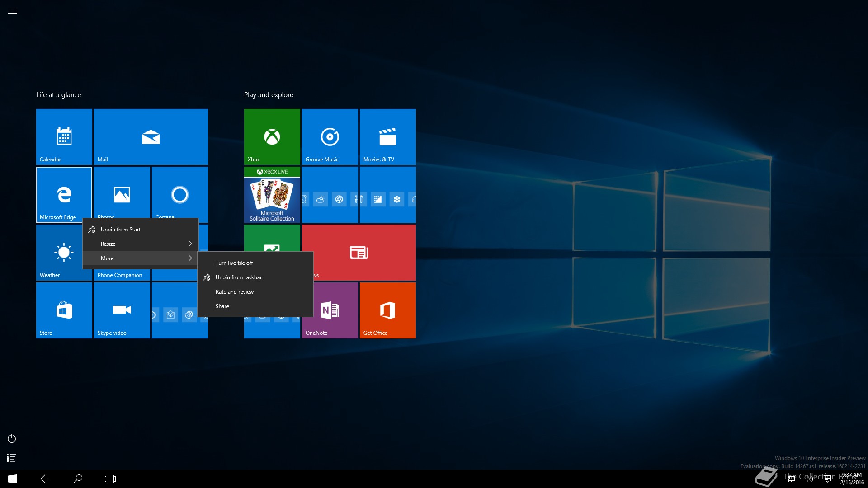The width and height of the screenshot is (868, 488).
Task: Select Unpin from Start
Action: click(141, 230)
